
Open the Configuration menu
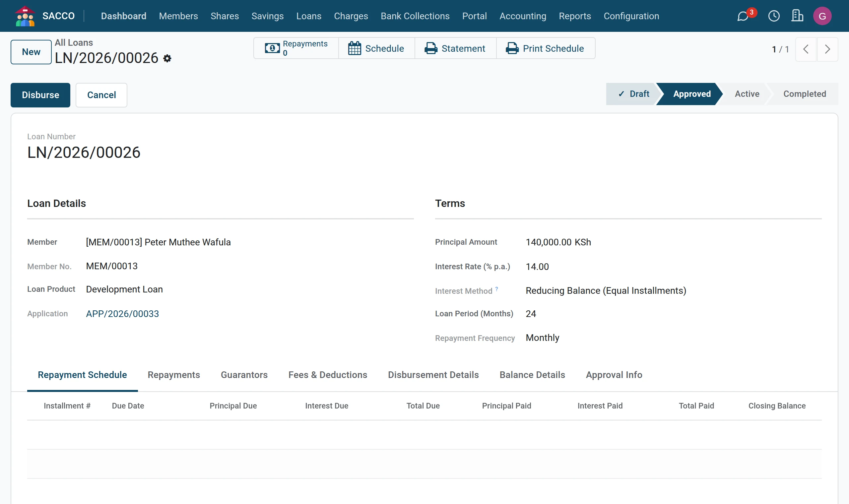(631, 16)
